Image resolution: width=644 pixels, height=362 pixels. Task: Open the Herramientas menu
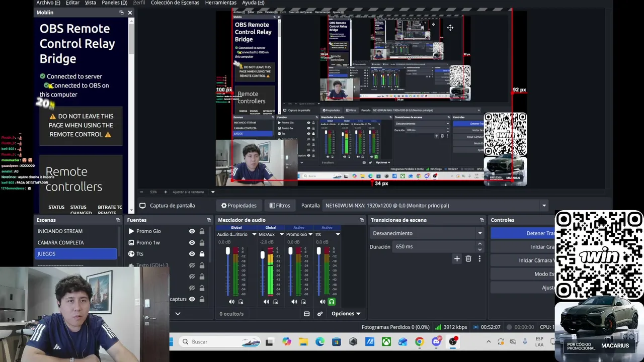(221, 3)
